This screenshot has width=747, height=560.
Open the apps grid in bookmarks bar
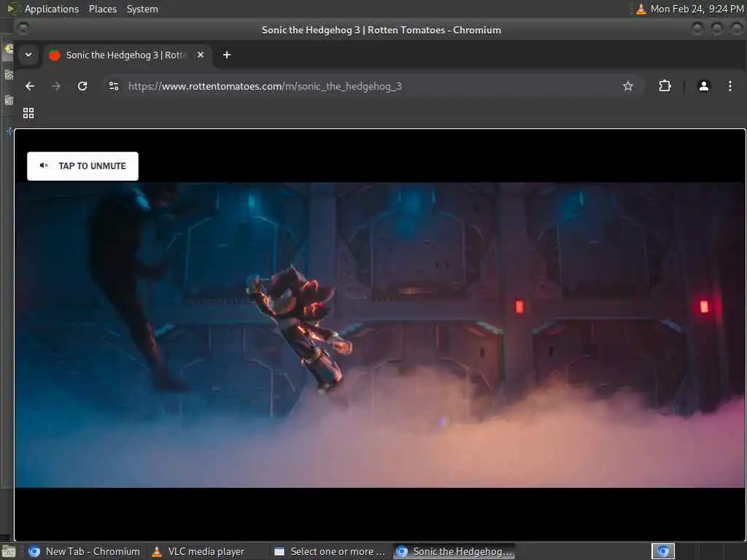click(28, 113)
